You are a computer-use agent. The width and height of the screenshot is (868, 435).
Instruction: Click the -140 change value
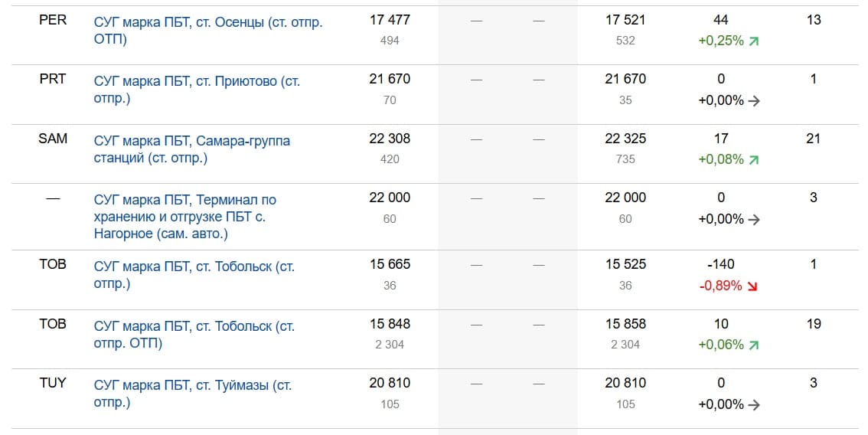[721, 264]
